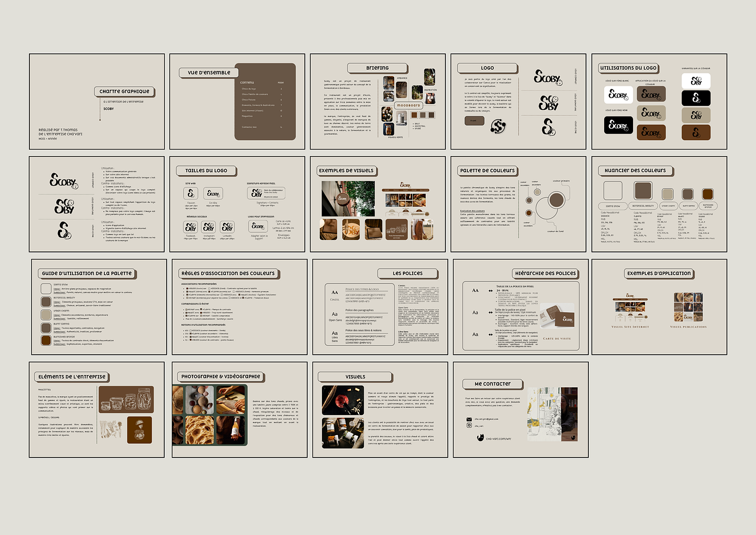Image resolution: width=756 pixels, height=535 pixels.
Task: Open the cha-vari.com link
Action: point(498,439)
